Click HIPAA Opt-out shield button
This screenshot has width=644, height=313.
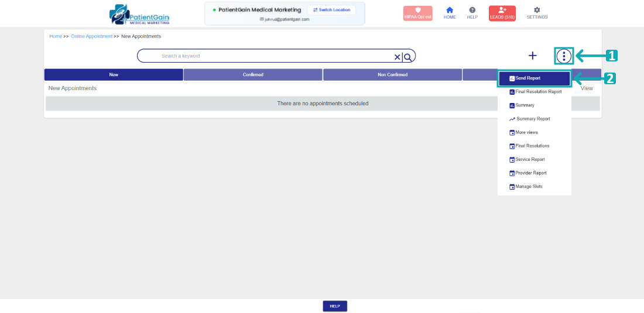[417, 13]
